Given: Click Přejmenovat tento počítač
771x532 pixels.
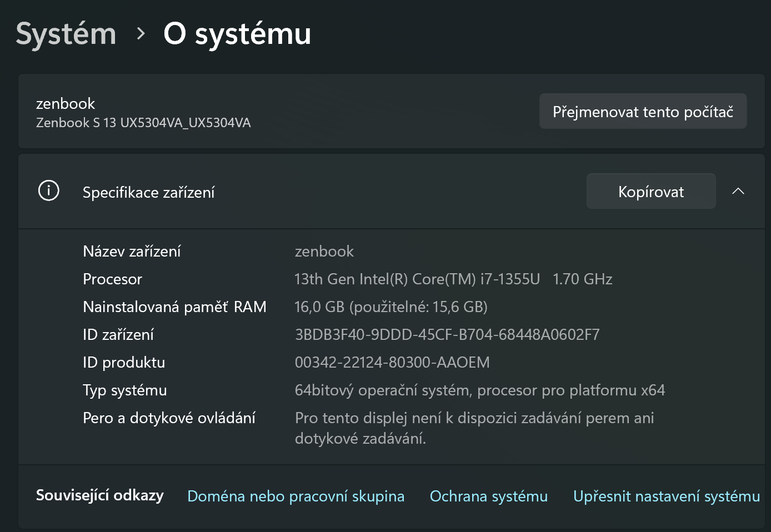Looking at the screenshot, I should pos(643,111).
